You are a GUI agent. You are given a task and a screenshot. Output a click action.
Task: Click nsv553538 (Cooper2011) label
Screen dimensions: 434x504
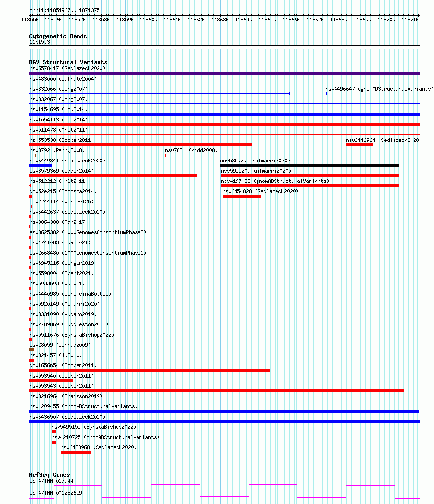point(61,141)
